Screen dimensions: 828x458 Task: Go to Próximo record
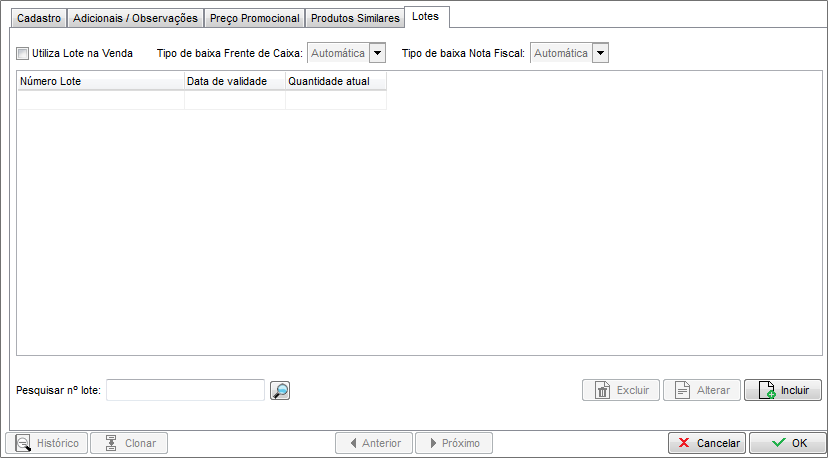pos(453,443)
